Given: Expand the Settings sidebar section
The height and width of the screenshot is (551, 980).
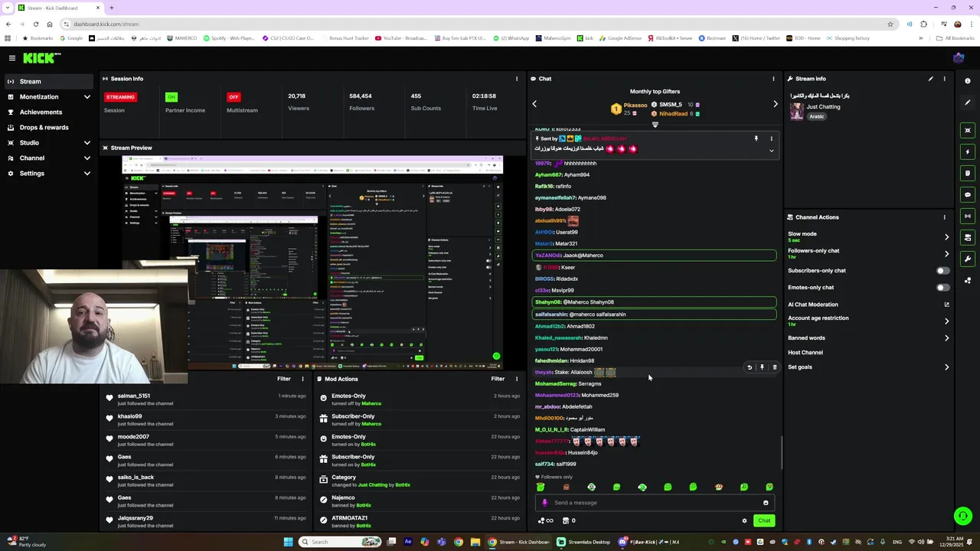Looking at the screenshot, I should pyautogui.click(x=87, y=174).
